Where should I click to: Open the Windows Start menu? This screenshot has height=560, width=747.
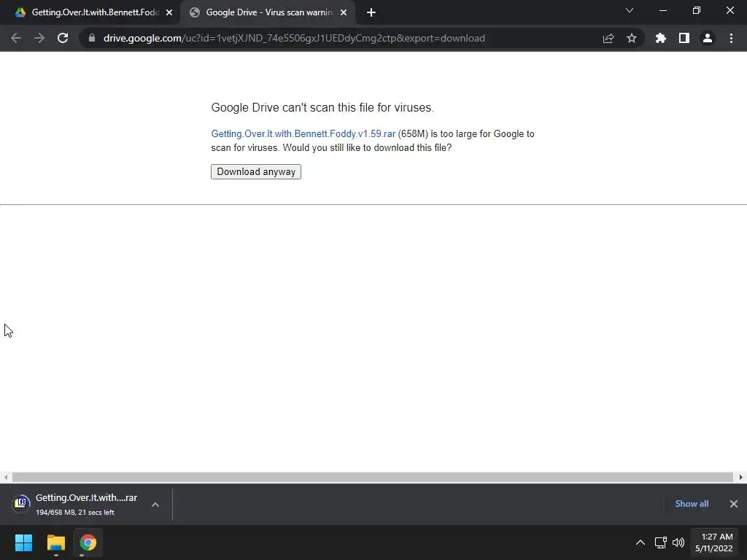[x=23, y=542]
